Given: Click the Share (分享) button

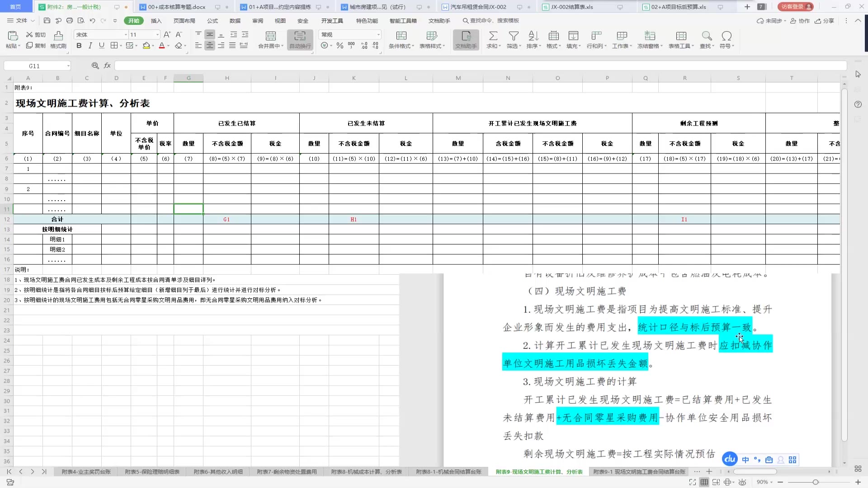Looking at the screenshot, I should pos(825,21).
